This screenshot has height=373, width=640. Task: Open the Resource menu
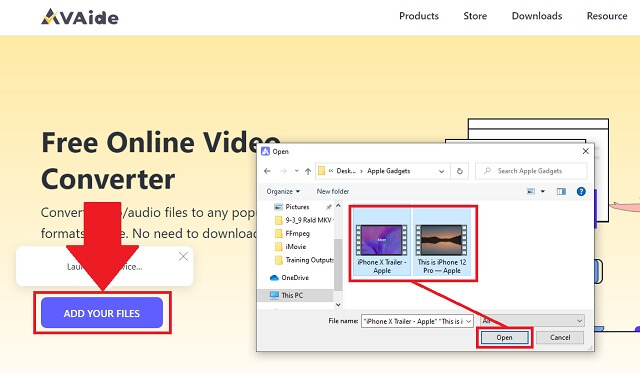[607, 16]
